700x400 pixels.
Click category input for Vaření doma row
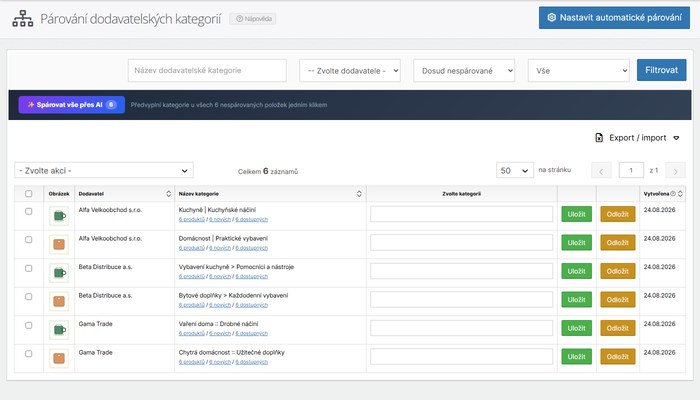pos(461,328)
